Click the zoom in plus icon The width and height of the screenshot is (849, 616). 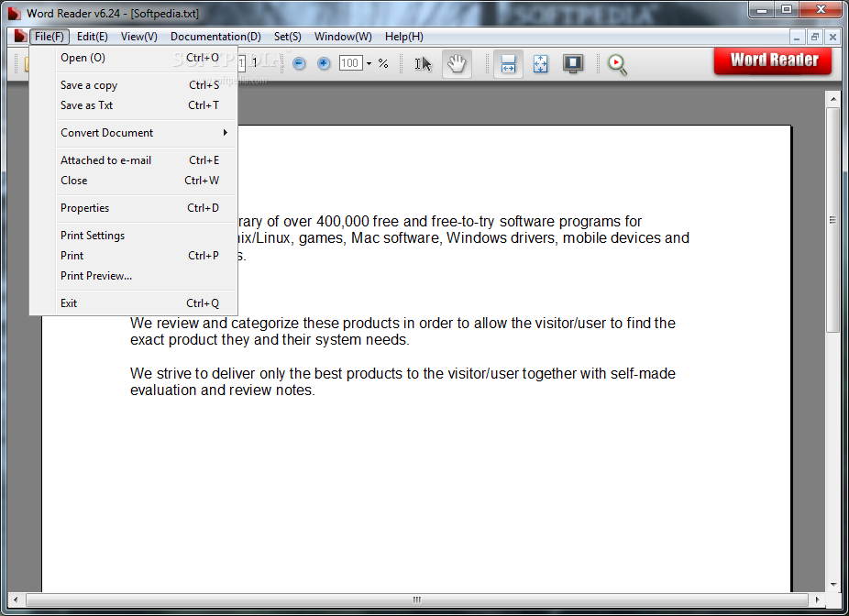pos(324,64)
